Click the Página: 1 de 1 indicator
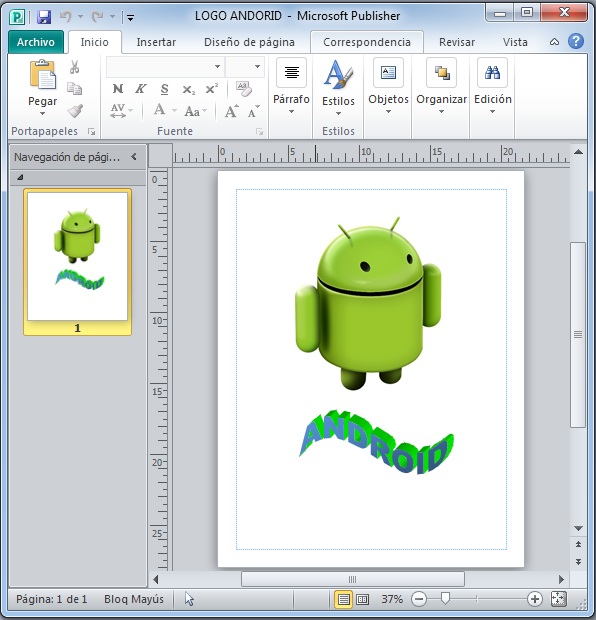This screenshot has width=596, height=620. (x=51, y=599)
